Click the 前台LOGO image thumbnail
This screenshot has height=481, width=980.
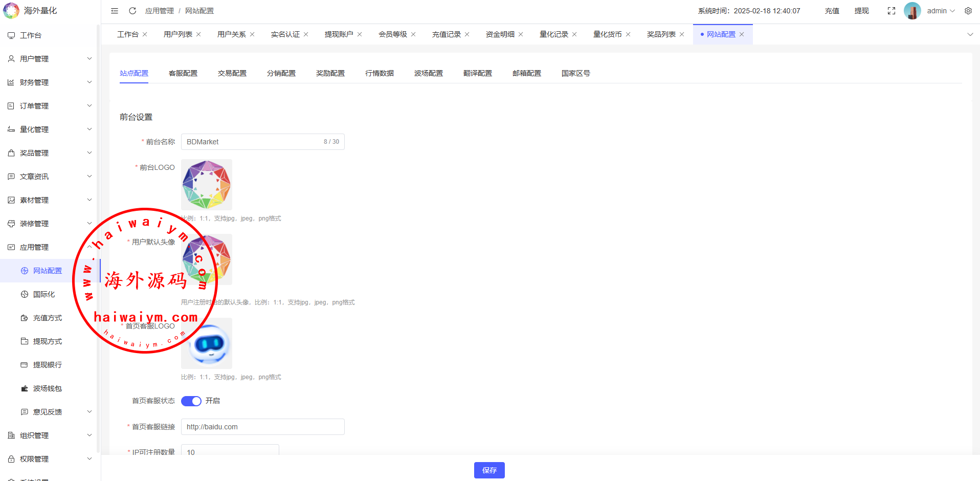tap(207, 185)
